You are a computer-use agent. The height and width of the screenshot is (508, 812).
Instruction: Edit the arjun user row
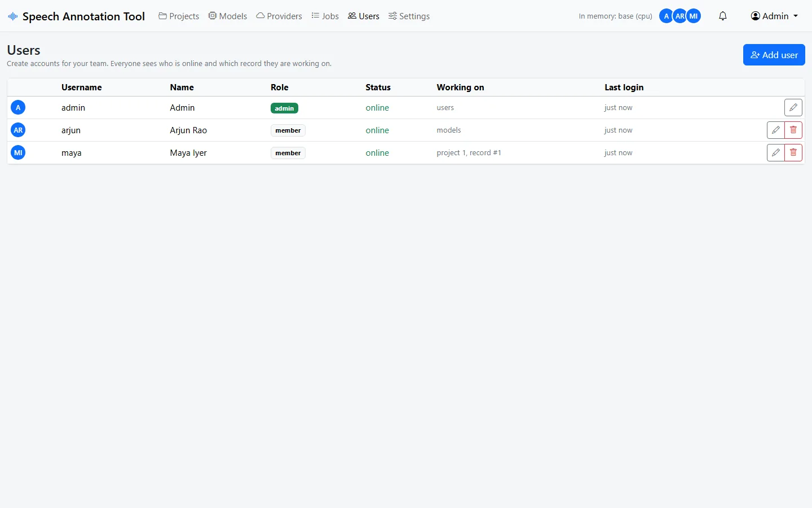click(776, 130)
